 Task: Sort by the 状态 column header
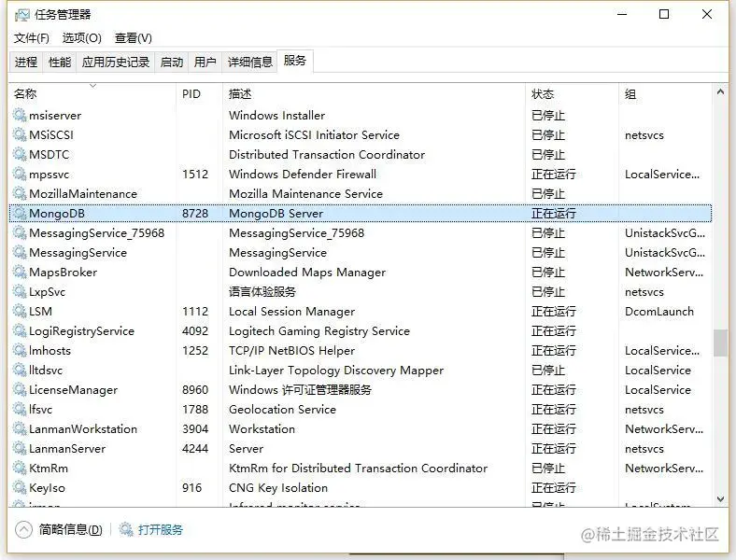(573, 94)
